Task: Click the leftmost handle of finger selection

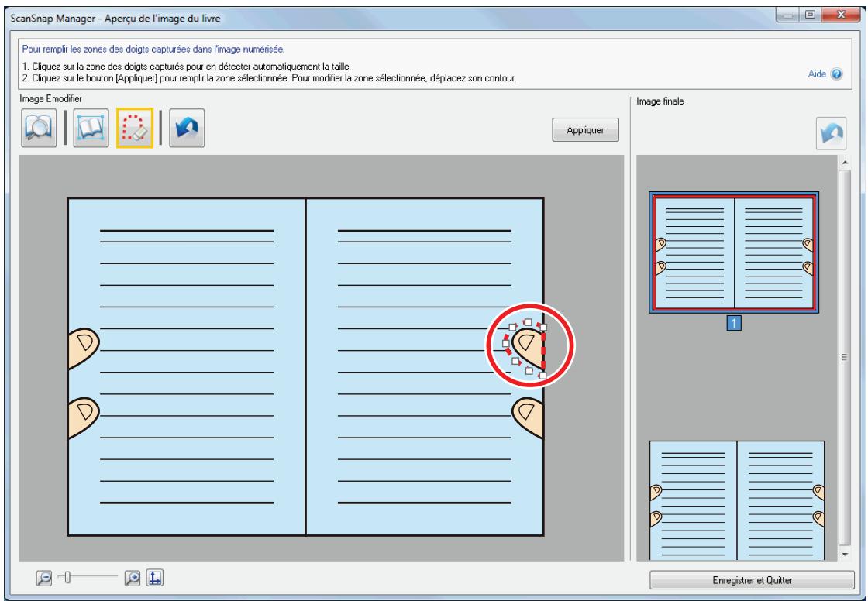Action: tap(505, 344)
